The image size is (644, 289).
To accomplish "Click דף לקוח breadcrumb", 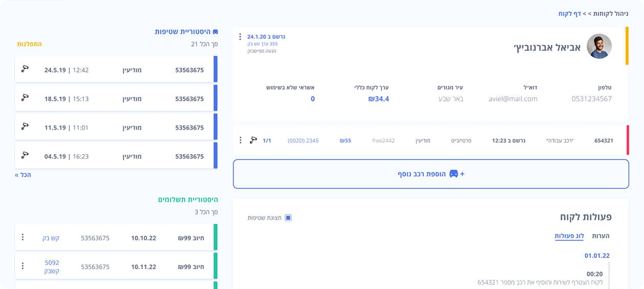I will point(569,14).
